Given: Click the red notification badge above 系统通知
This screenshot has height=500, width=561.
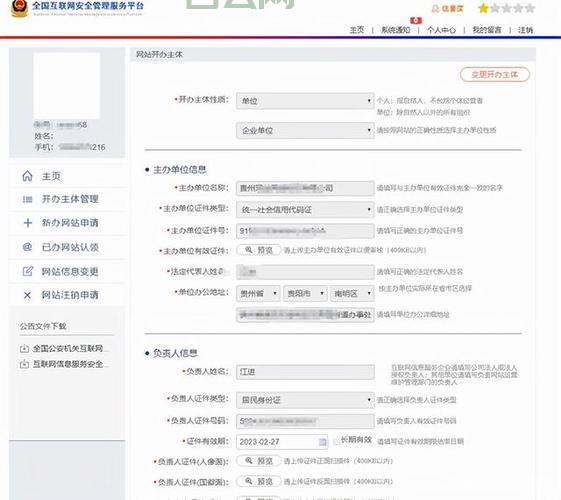Looking at the screenshot, I should coord(416,21).
